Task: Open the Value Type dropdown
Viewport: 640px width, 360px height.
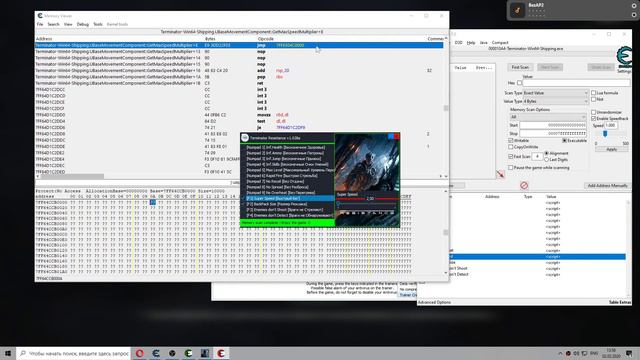Action: point(556,101)
